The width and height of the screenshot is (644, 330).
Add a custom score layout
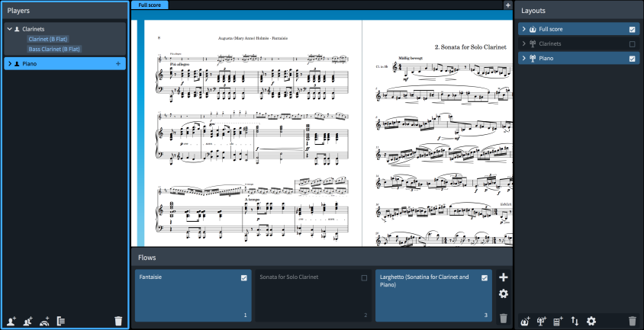[x=558, y=321]
